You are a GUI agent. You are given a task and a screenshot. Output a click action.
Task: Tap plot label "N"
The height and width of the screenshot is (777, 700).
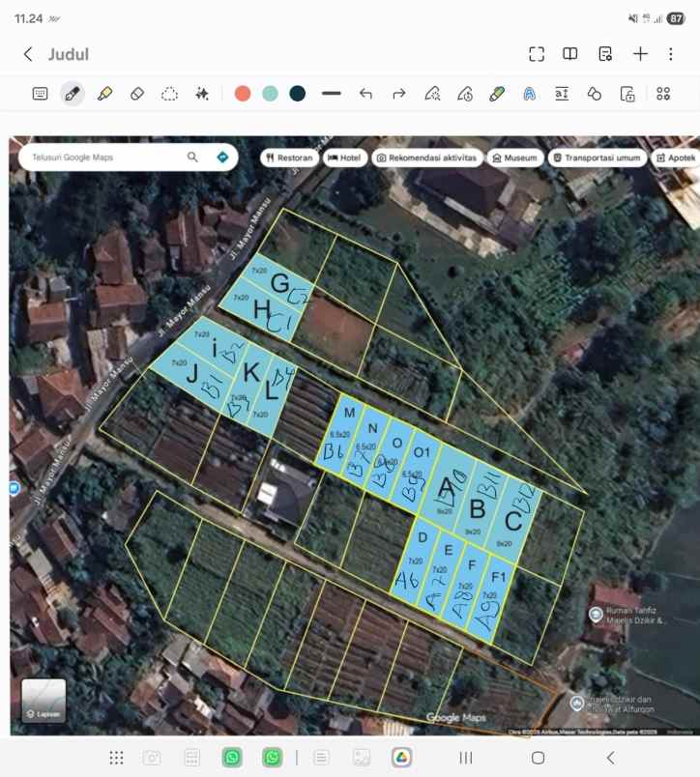[x=373, y=428]
